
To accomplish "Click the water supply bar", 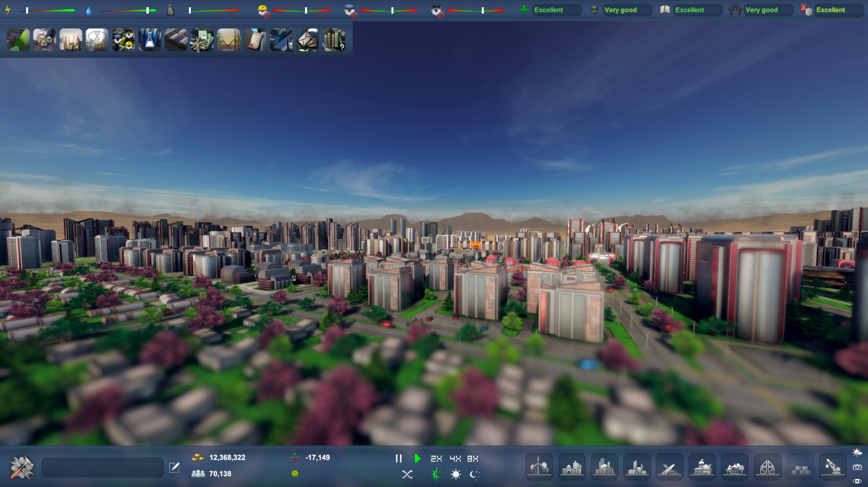I will click(128, 10).
